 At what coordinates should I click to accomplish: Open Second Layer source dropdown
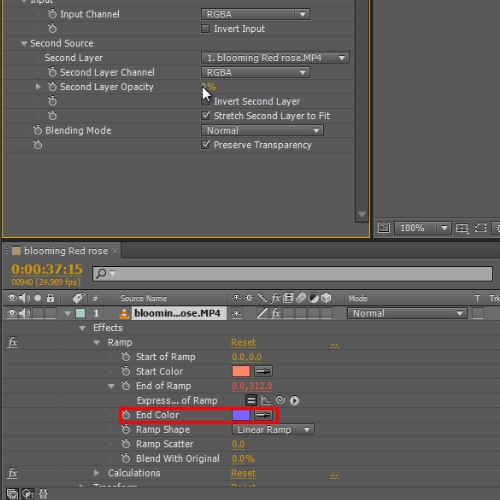[275, 58]
